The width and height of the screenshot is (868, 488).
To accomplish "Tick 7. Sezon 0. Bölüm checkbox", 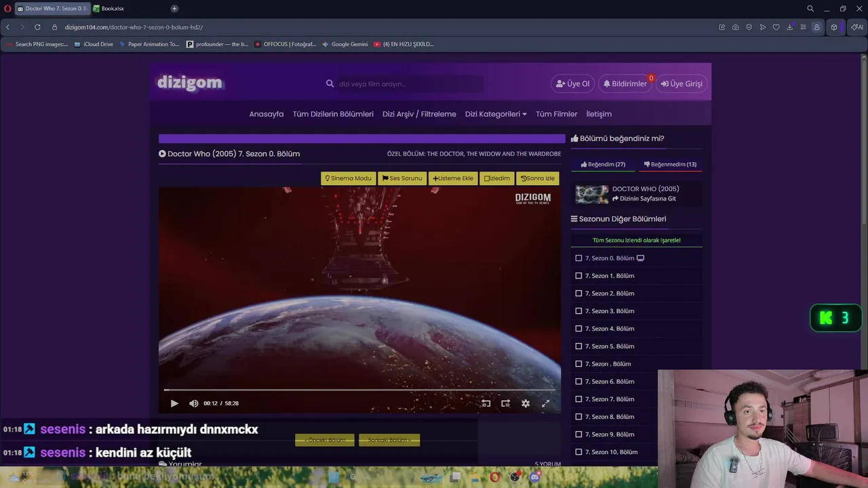I will coord(578,258).
